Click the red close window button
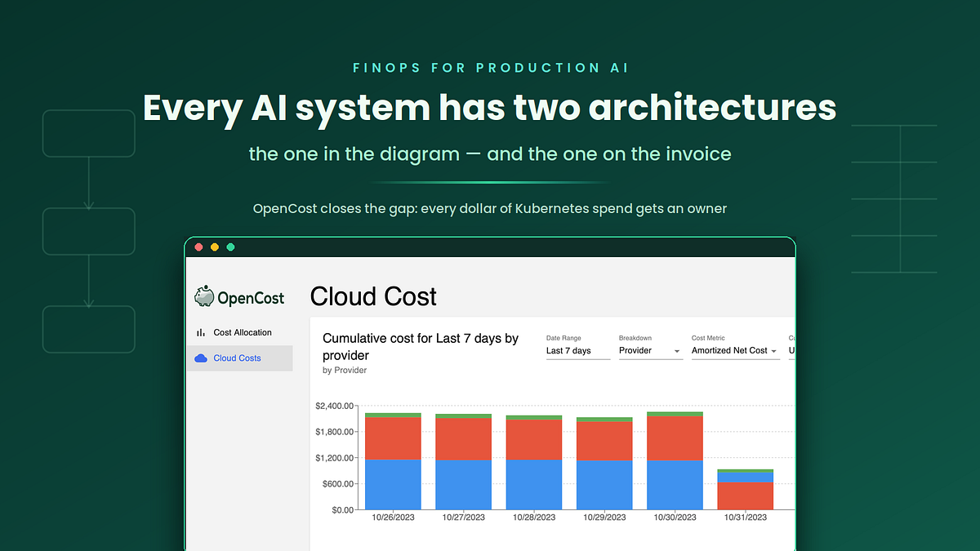Viewport: 980px width, 551px height. tap(198, 247)
